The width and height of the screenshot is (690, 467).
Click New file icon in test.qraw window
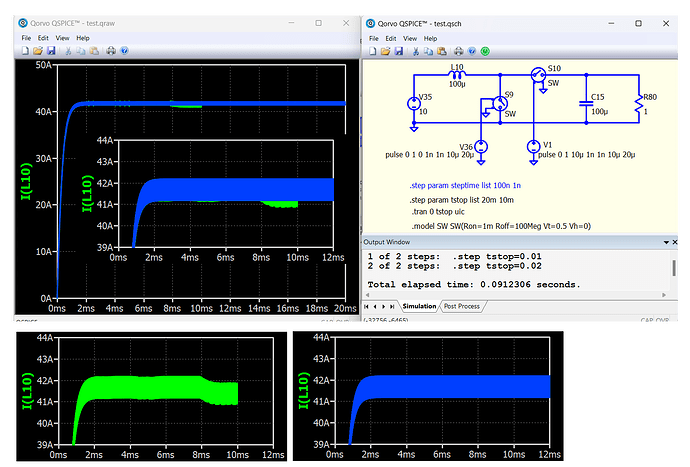coord(25,51)
